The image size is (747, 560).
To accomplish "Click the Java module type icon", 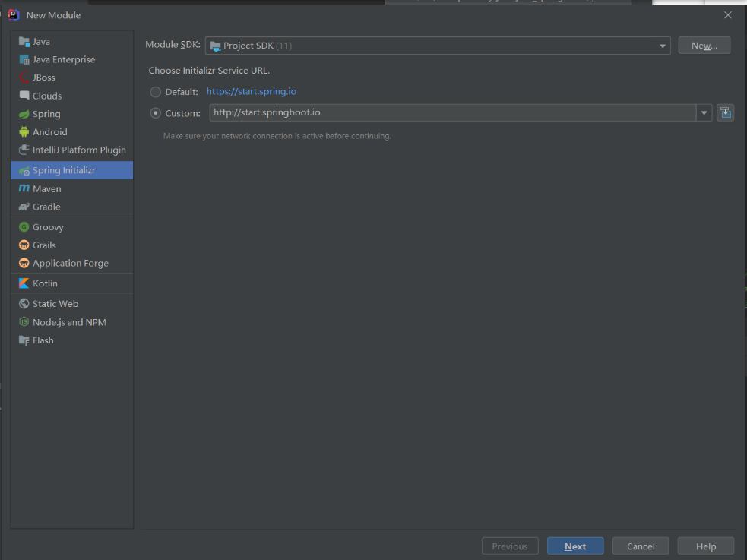I will [24, 42].
